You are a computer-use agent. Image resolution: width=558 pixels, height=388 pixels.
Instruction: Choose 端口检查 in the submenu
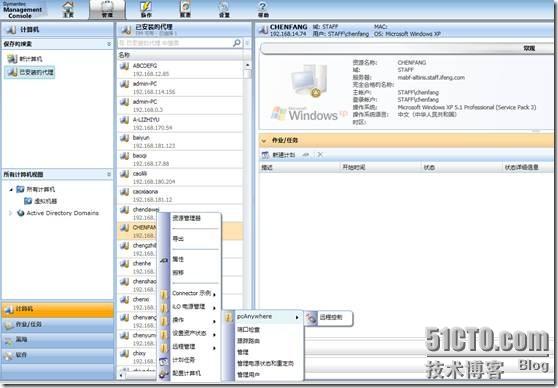click(x=248, y=329)
